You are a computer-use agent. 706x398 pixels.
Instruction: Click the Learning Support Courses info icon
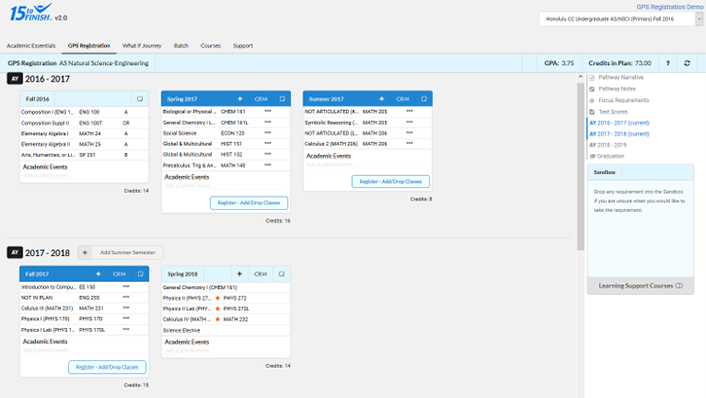point(679,286)
